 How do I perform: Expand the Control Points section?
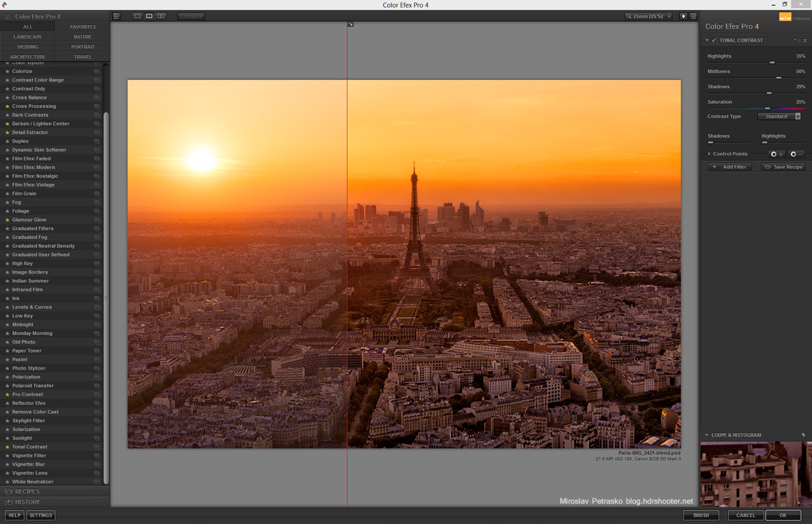click(x=709, y=154)
